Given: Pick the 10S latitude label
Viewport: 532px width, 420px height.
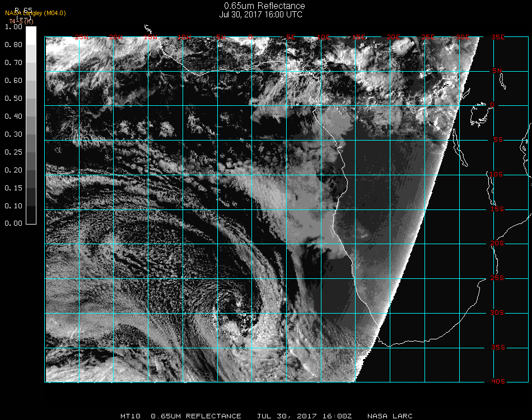Looking at the screenshot, I should (496, 174).
